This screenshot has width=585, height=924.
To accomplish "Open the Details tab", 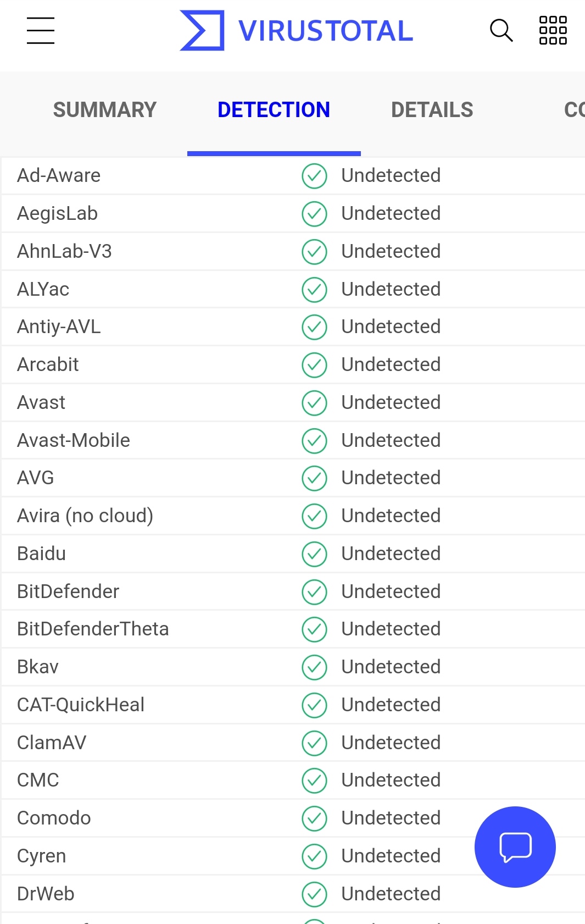I will 432,110.
